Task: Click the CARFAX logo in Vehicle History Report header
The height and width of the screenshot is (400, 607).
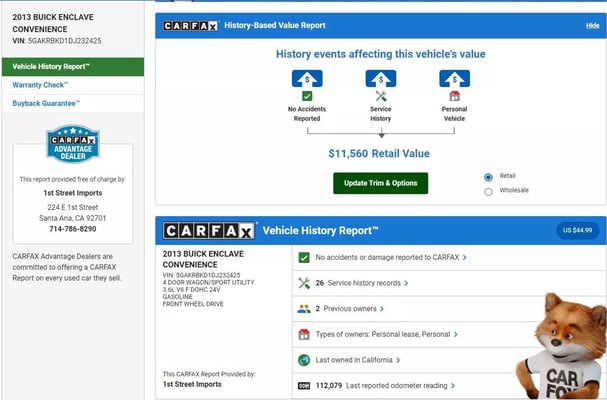Action: [x=209, y=231]
